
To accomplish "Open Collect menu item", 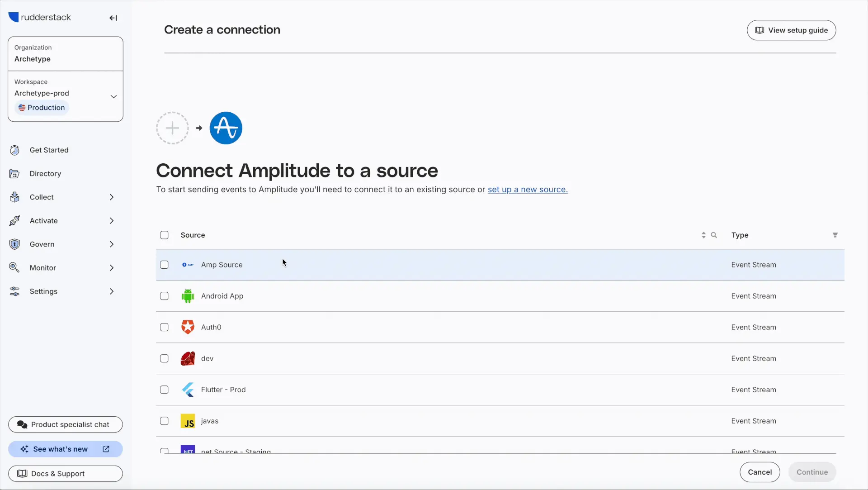I will pos(42,197).
